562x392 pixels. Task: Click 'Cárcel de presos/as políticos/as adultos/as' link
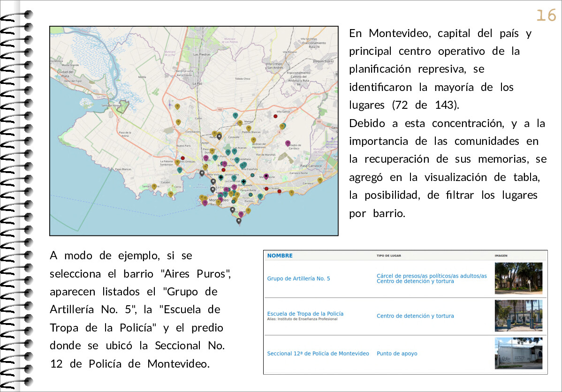point(432,276)
